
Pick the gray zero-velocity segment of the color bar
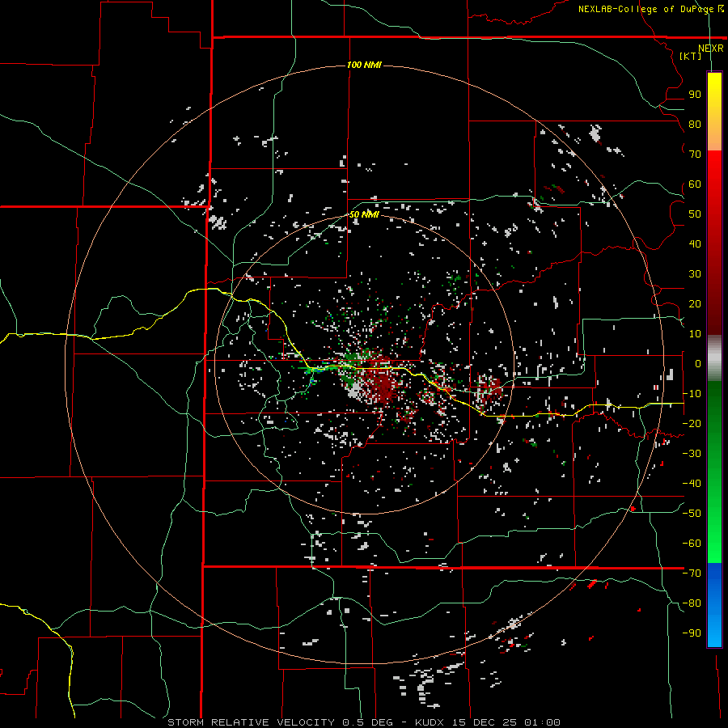[x=714, y=358]
